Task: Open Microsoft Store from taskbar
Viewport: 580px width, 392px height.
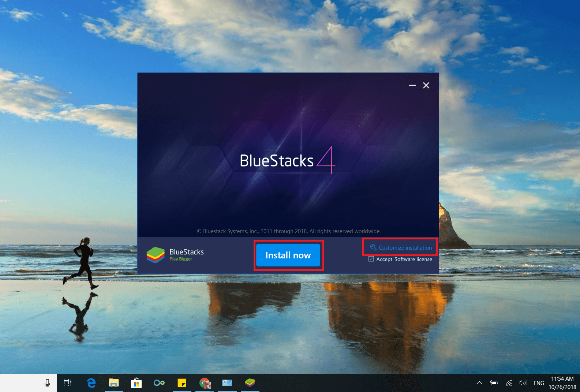Action: click(x=136, y=383)
